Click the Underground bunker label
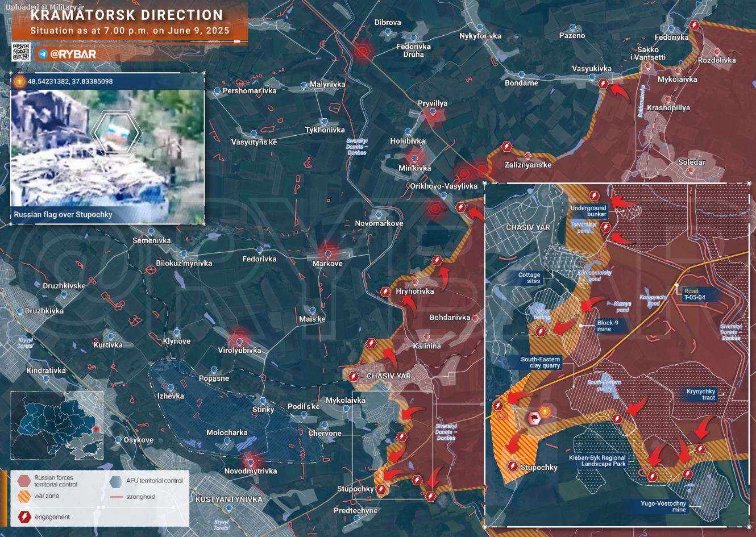756x537 pixels. point(588,211)
